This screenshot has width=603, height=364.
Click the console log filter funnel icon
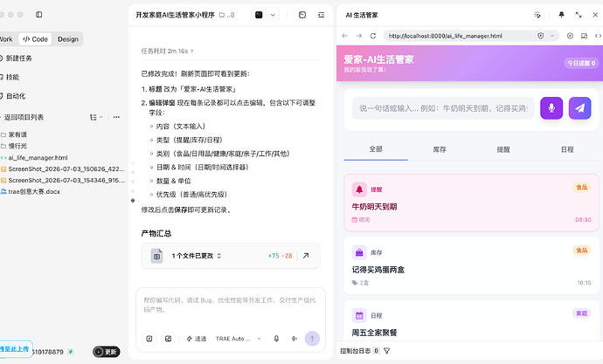click(x=387, y=351)
